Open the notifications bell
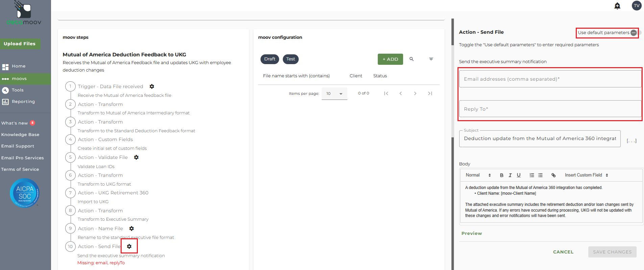 coord(617,6)
